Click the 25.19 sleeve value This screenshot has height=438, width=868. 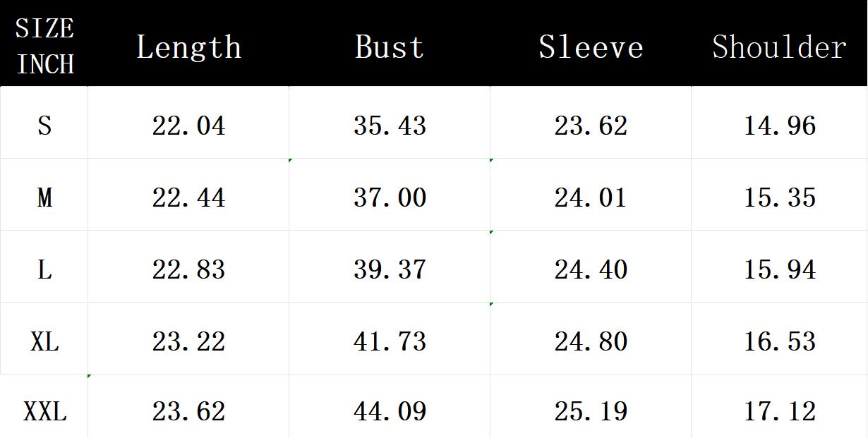coord(591,410)
